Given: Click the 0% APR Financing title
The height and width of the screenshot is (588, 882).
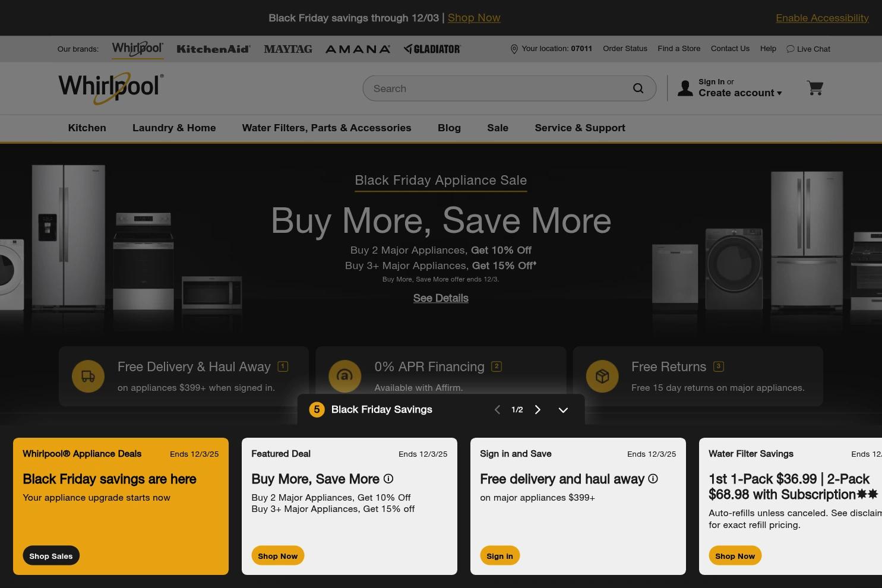Looking at the screenshot, I should (x=429, y=367).
